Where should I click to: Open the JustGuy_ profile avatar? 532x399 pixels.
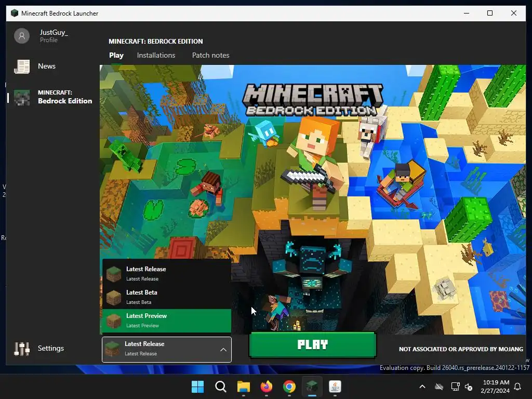[x=22, y=36]
